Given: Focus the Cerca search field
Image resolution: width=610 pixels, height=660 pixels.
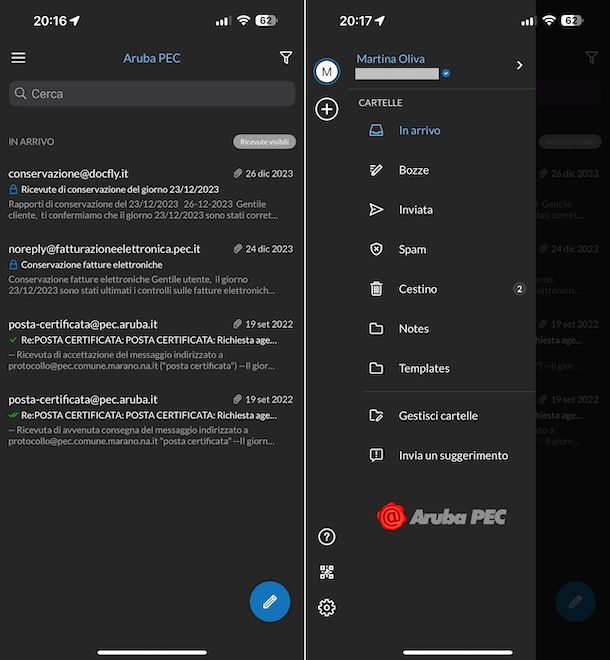Looking at the screenshot, I should click(x=152, y=93).
